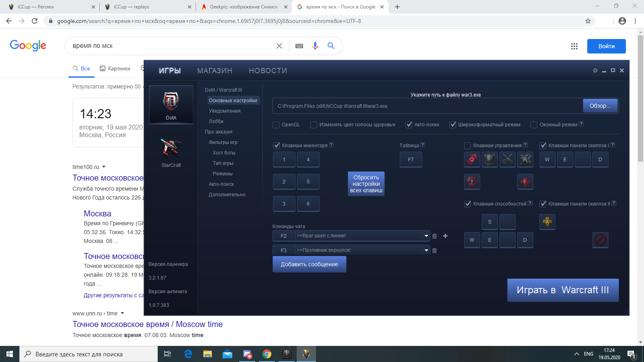Uncheck the Авто-логин checkbox

409,125
